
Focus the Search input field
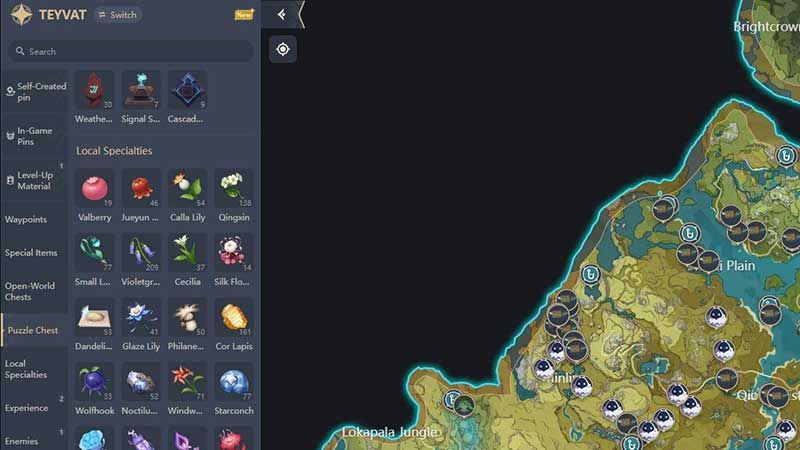click(131, 52)
